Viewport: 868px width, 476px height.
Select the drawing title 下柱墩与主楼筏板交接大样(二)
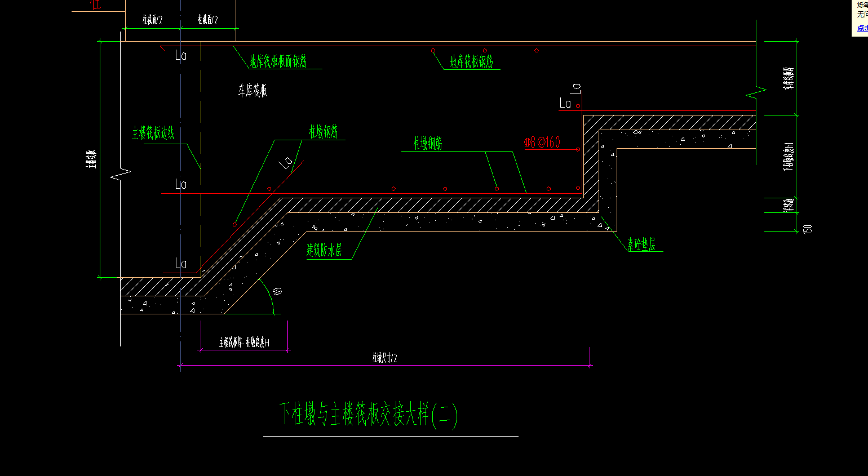369,415
